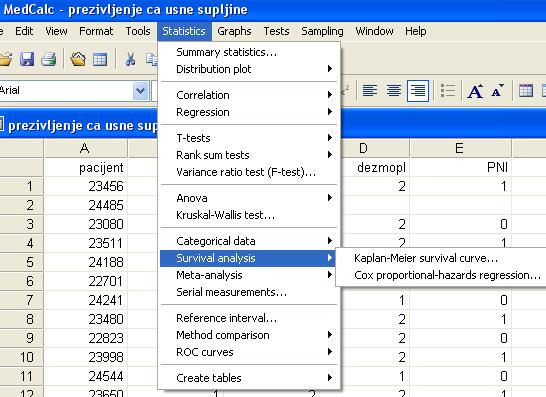The width and height of the screenshot is (546, 397).
Task: Expand Create tables submenu
Action: point(250,378)
